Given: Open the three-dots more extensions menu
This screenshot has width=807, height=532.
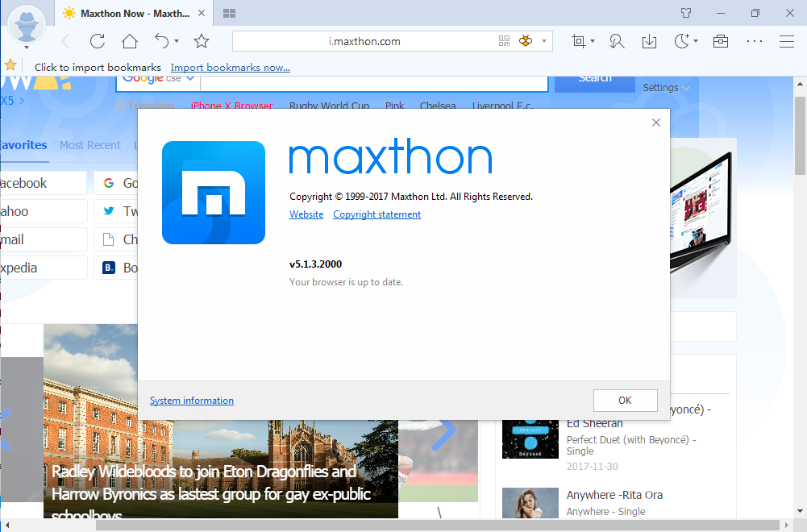Looking at the screenshot, I should coord(754,41).
